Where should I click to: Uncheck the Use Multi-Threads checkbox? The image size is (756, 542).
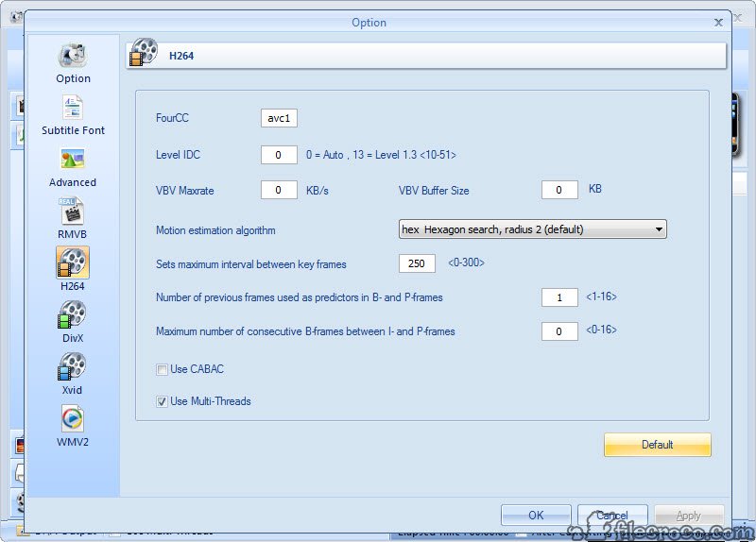(162, 401)
